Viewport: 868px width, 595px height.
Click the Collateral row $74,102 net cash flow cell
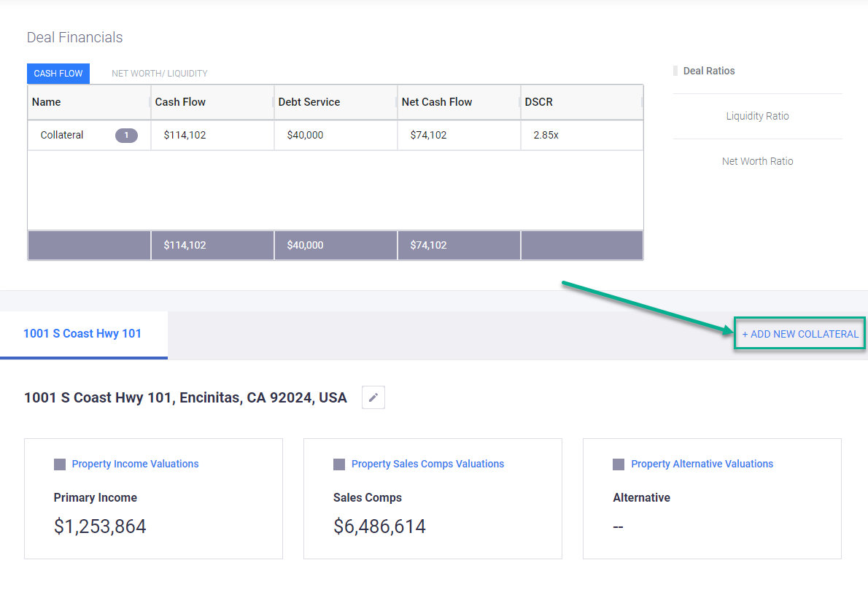[x=459, y=135]
